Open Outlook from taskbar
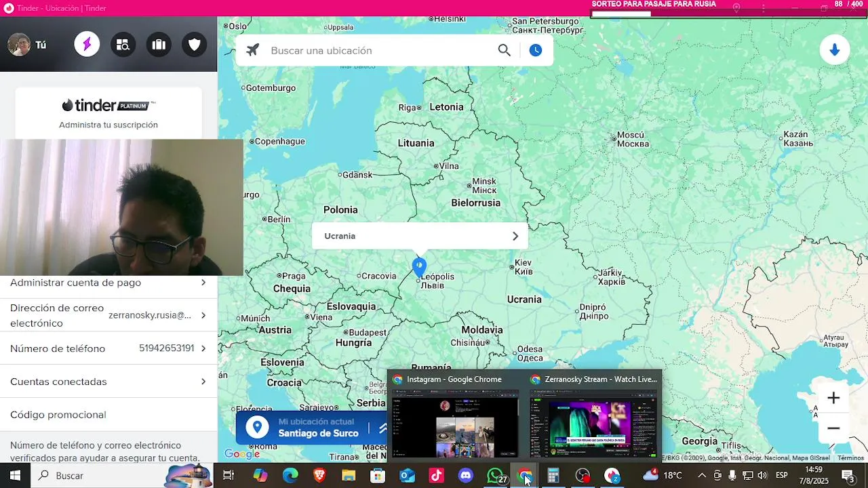868x488 pixels. click(x=407, y=476)
